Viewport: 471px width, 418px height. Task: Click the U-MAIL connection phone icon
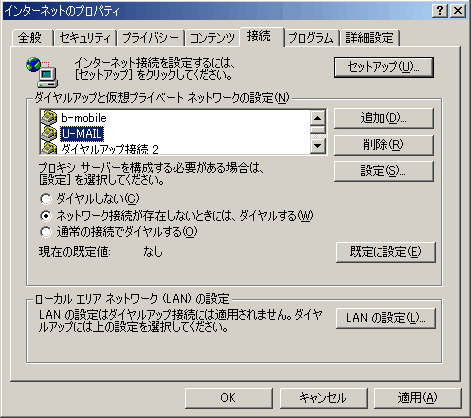pos(49,133)
